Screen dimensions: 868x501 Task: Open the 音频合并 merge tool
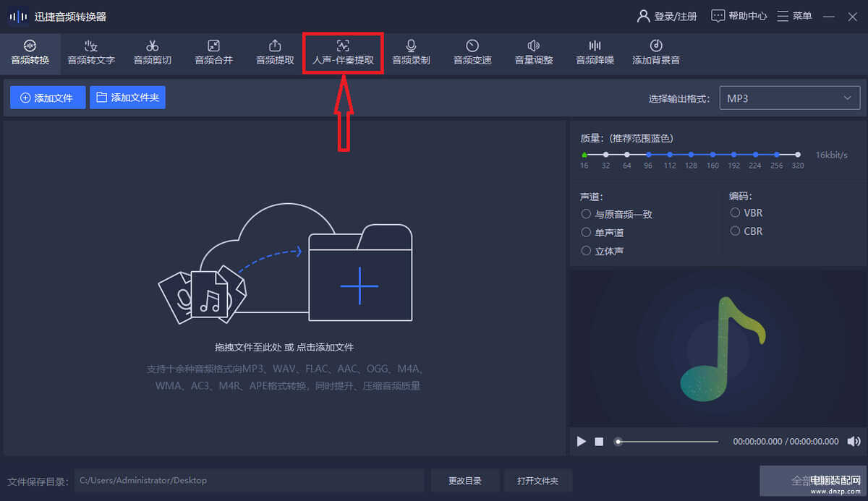[x=213, y=52]
